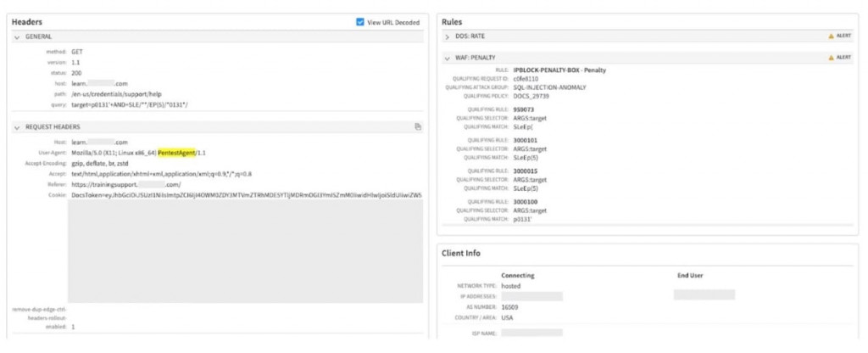This screenshot has width=868, height=353.
Task: Select qualifying request ID c0fe8110
Action: coord(526,79)
